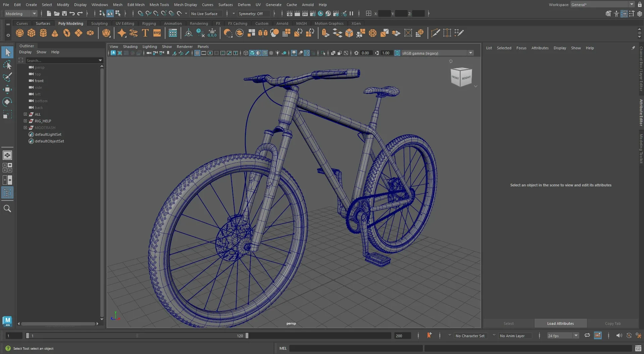Click the search magnifier icon in the left sidebar
The height and width of the screenshot is (354, 644).
point(7,209)
